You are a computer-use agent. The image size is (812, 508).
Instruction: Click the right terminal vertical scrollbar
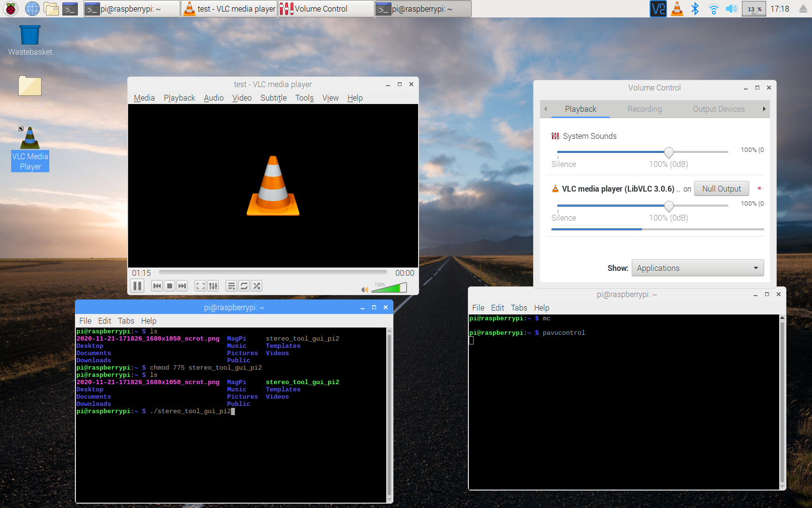point(782,402)
